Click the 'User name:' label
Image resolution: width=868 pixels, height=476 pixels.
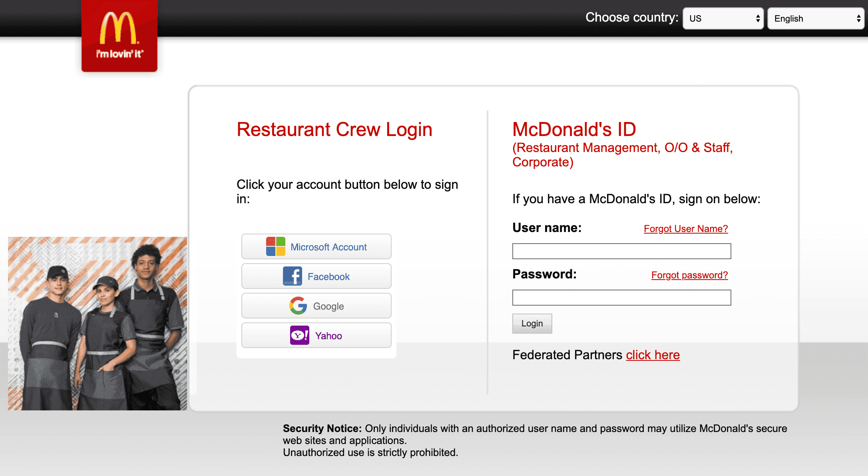pyautogui.click(x=547, y=228)
